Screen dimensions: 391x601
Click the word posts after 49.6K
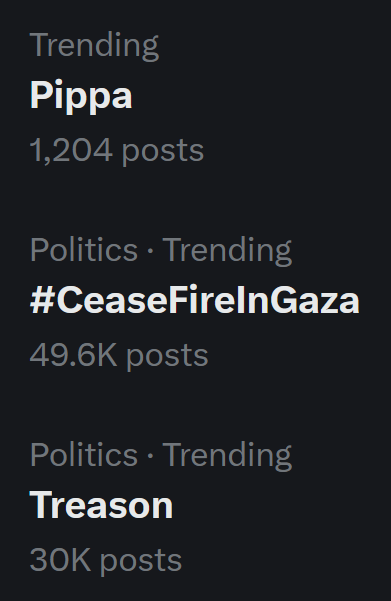(x=167, y=357)
